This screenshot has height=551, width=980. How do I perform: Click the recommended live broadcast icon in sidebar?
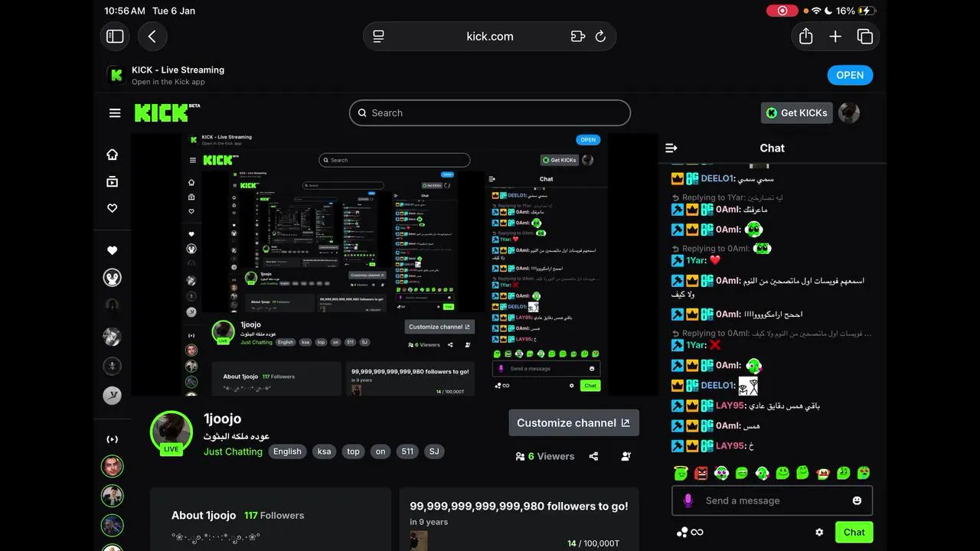(113, 439)
